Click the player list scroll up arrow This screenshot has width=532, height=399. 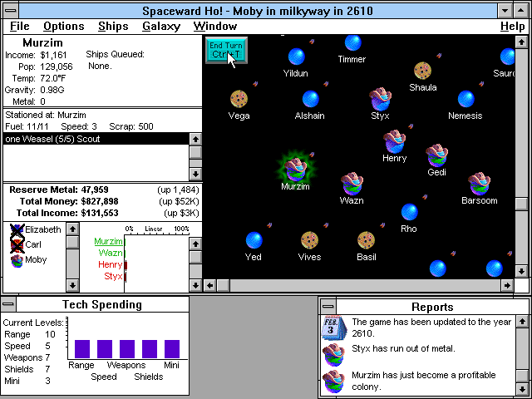[72, 229]
